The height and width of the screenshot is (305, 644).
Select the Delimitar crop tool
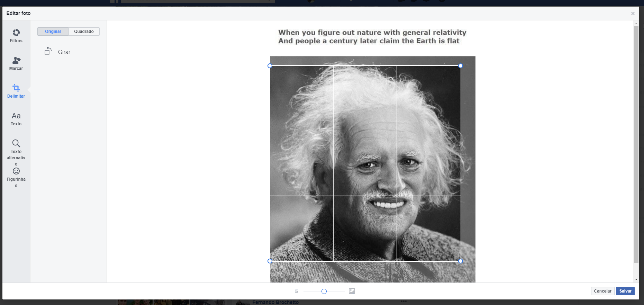coord(16,88)
